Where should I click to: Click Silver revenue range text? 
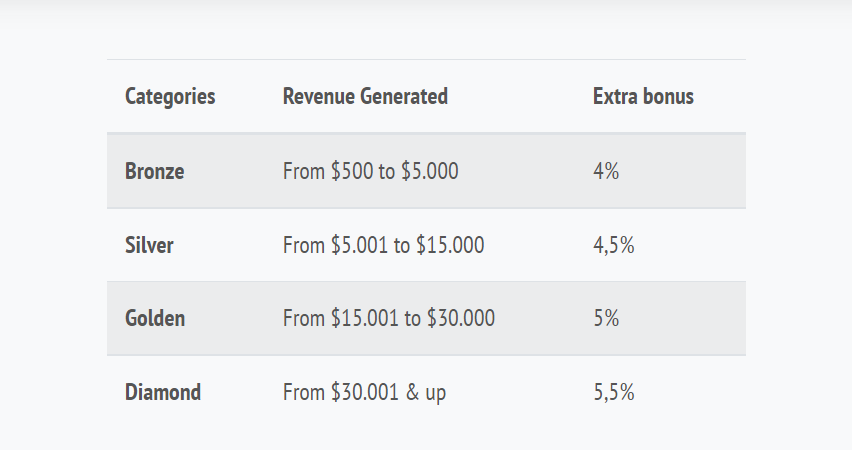click(383, 245)
